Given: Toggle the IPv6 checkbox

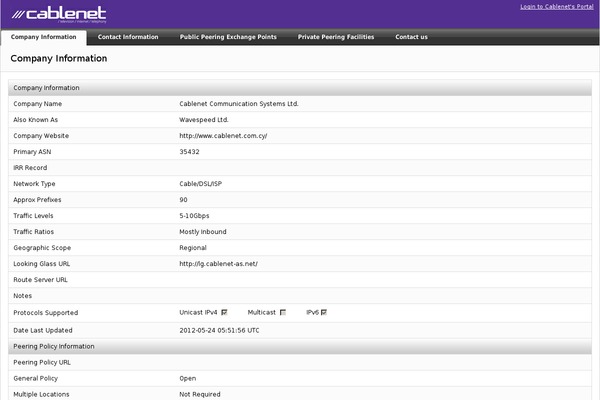Looking at the screenshot, I should (324, 312).
